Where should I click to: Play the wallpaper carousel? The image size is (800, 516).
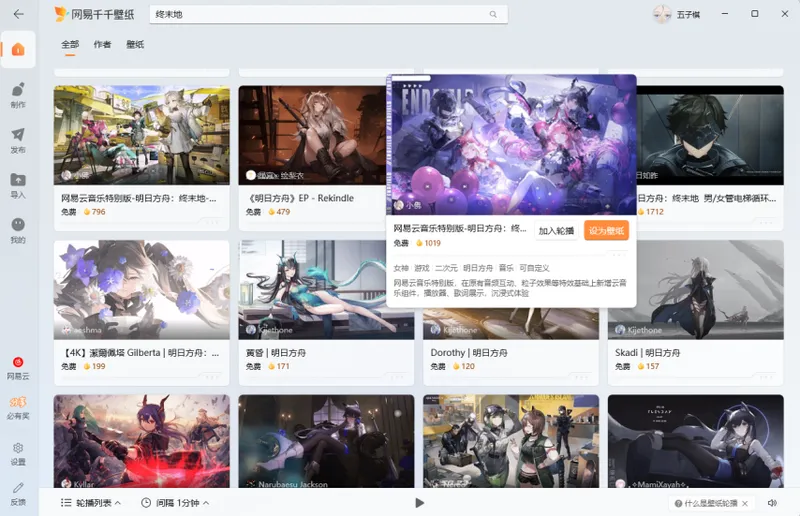pos(419,503)
